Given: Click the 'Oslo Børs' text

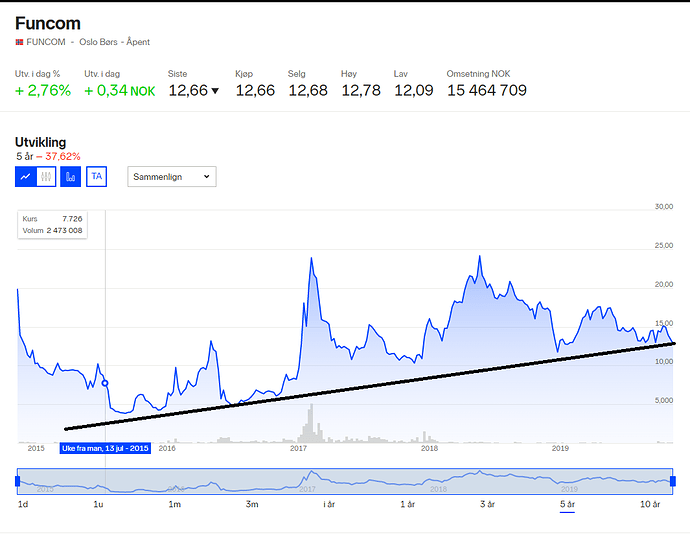Looking at the screenshot, I should (x=99, y=42).
